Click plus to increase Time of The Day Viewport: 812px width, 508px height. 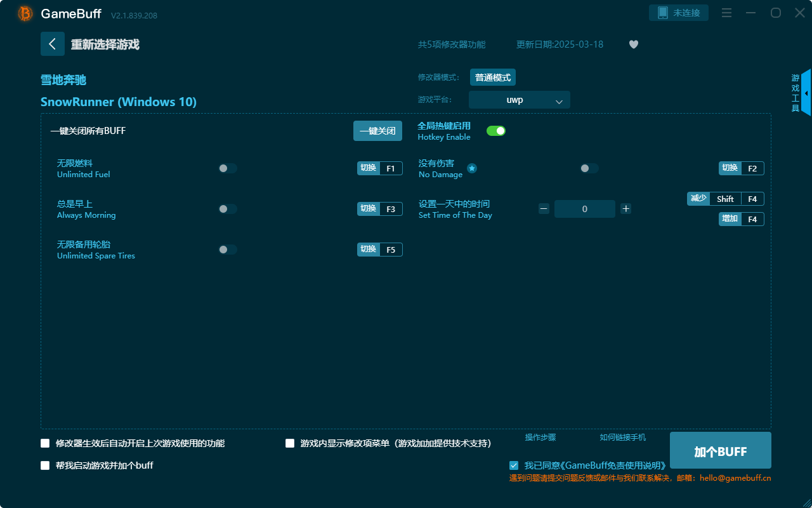(625, 208)
